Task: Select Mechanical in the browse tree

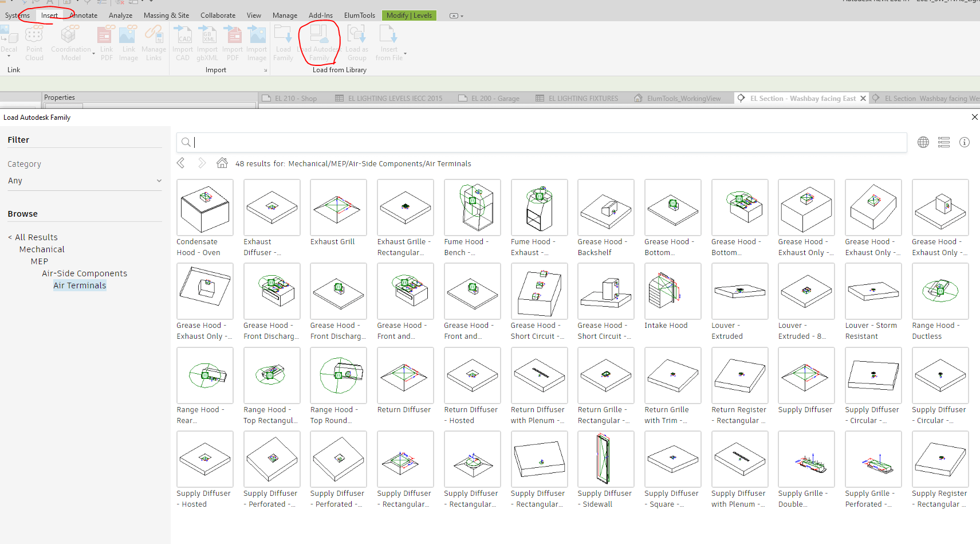Action: tap(41, 249)
